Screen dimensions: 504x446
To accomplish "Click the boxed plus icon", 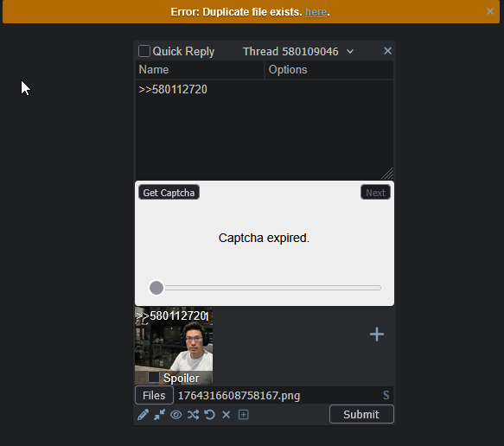I will 243,415.
